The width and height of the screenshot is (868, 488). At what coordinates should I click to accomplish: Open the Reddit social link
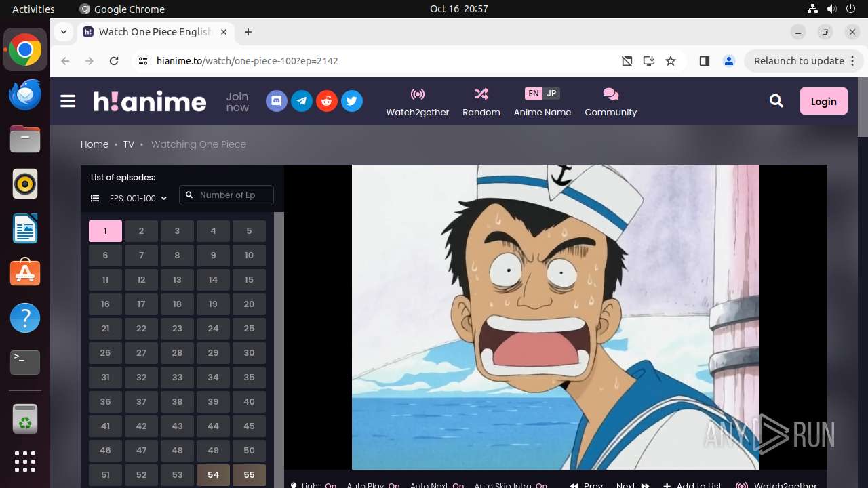pos(326,102)
